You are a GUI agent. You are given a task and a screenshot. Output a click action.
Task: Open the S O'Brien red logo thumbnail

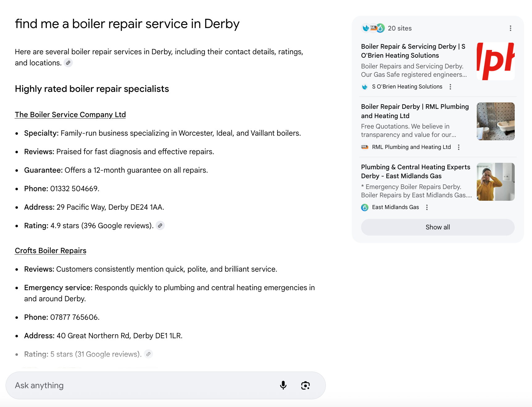tap(496, 61)
